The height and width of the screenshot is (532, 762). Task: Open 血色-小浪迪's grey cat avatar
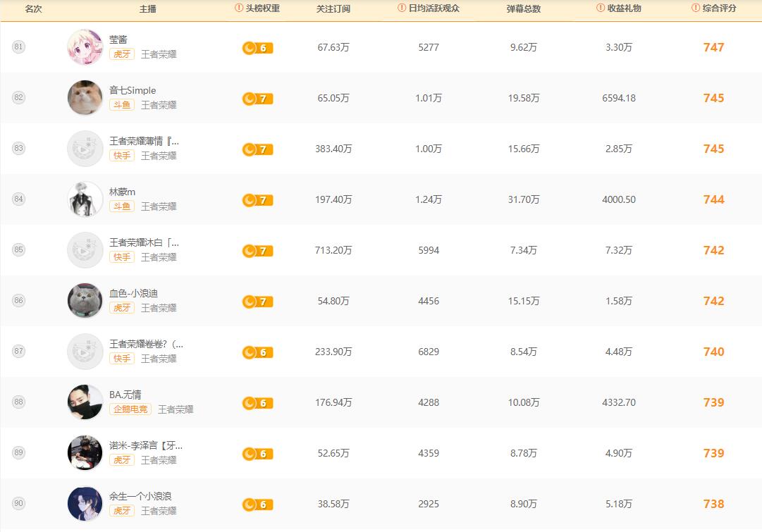coord(85,301)
